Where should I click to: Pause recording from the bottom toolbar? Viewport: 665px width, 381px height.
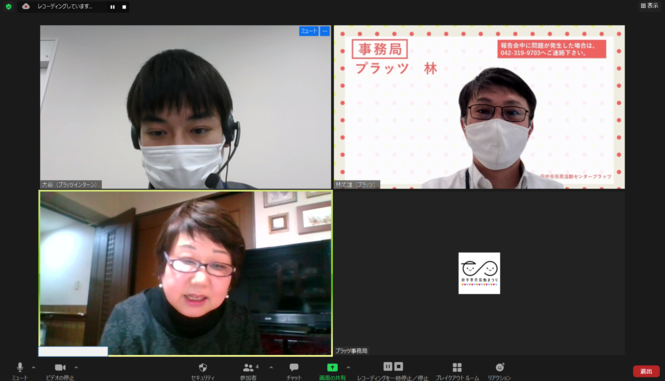388,366
